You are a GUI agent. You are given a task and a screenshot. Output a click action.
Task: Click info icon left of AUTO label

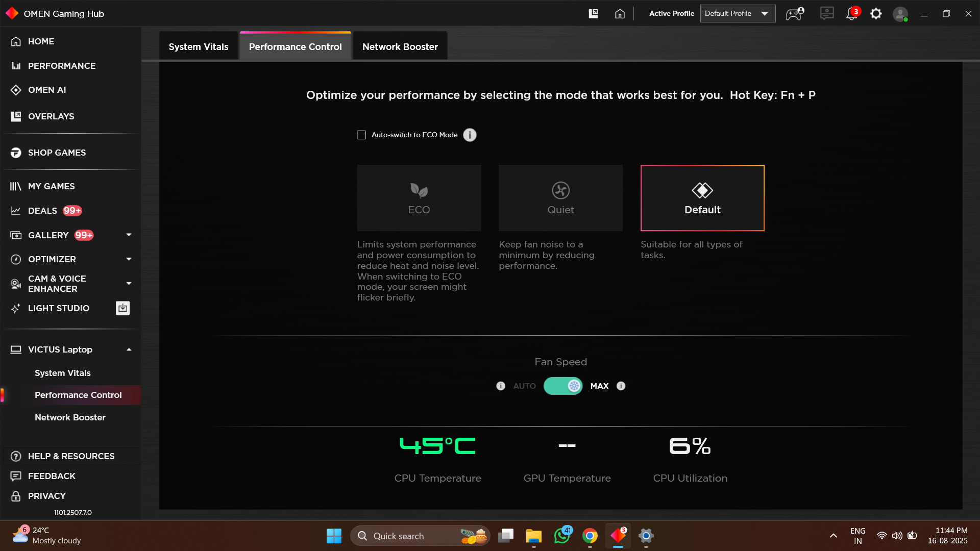coord(501,386)
